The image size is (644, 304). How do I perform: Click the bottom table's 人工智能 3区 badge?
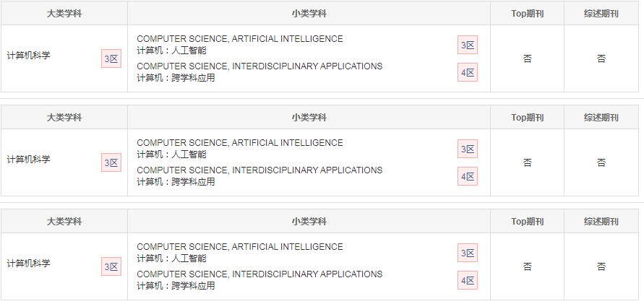click(468, 253)
